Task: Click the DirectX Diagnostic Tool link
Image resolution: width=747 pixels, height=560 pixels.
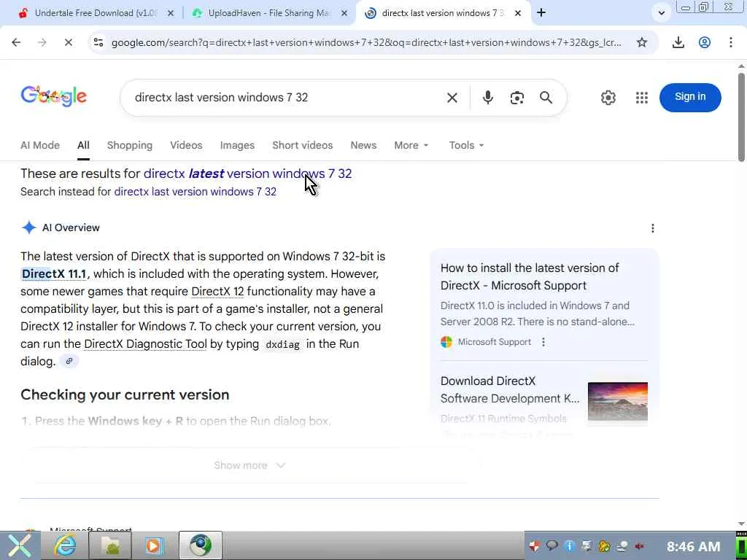Action: (145, 344)
